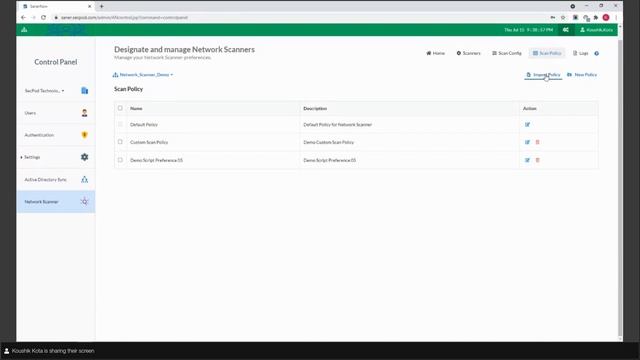Click the Import Policy button
This screenshot has height=360, width=640.
coord(543,75)
